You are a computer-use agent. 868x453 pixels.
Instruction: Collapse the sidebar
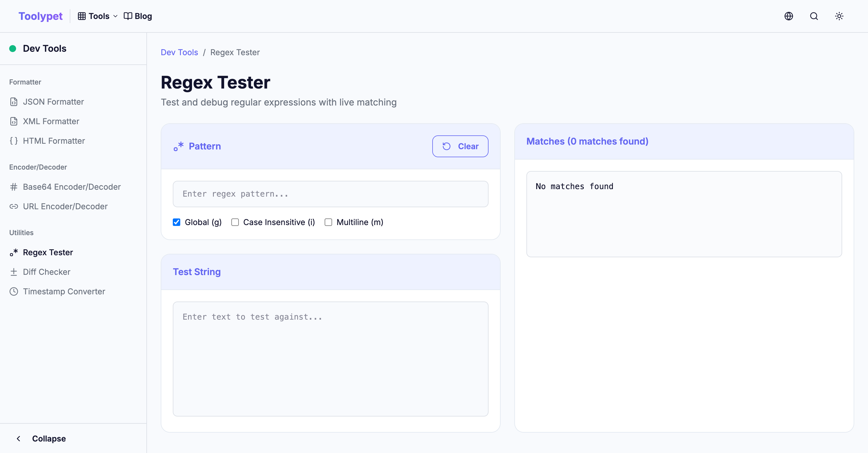pyautogui.click(x=41, y=439)
